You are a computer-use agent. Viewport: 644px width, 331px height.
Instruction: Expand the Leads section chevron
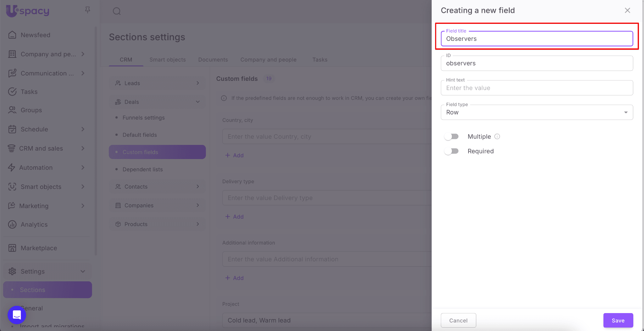pos(198,83)
